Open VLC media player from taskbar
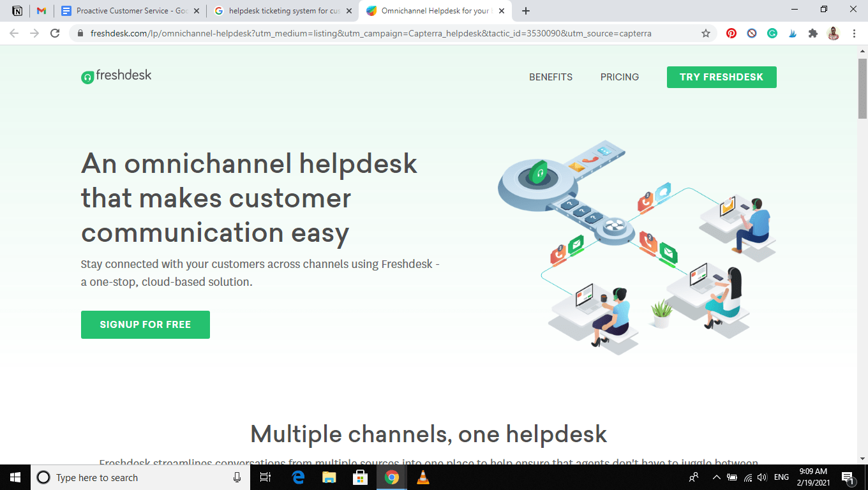 click(x=423, y=477)
